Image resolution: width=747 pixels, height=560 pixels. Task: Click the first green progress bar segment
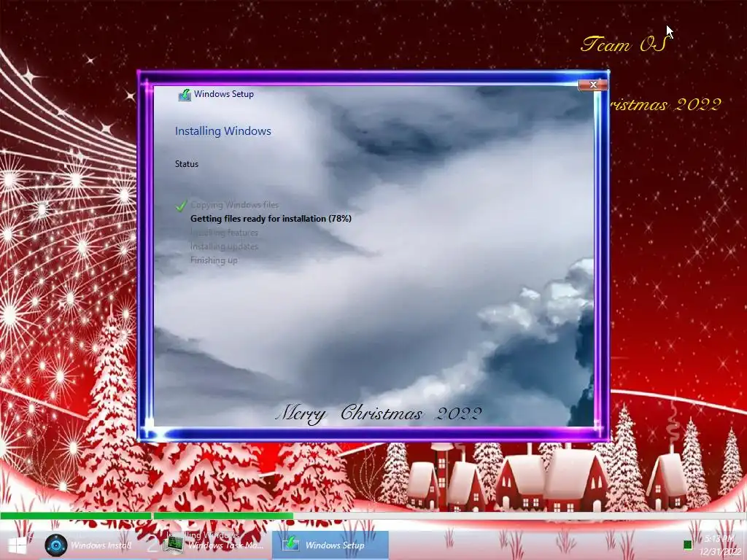[x=76, y=516]
